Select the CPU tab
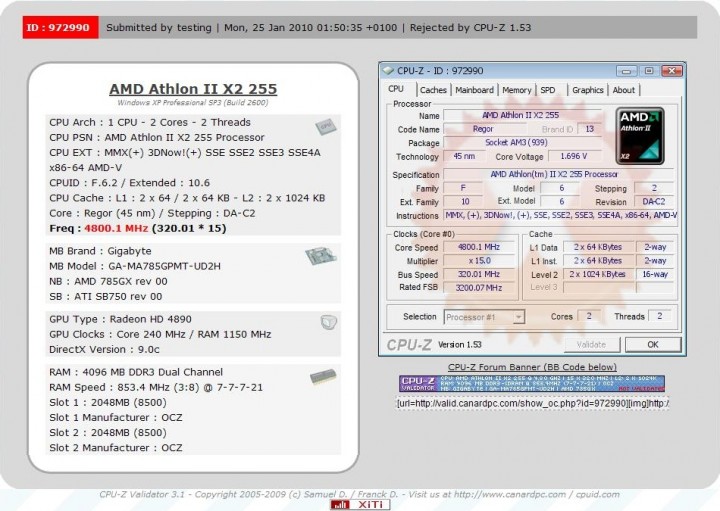The height and width of the screenshot is (511, 720). tap(396, 89)
